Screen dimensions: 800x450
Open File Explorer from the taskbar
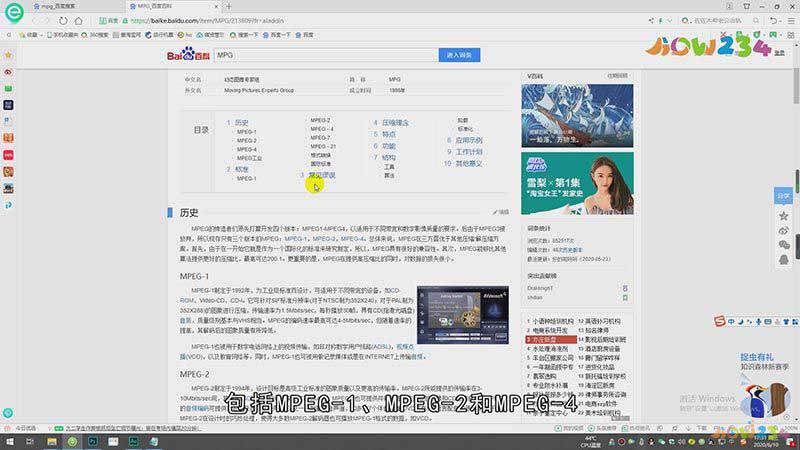(52, 442)
